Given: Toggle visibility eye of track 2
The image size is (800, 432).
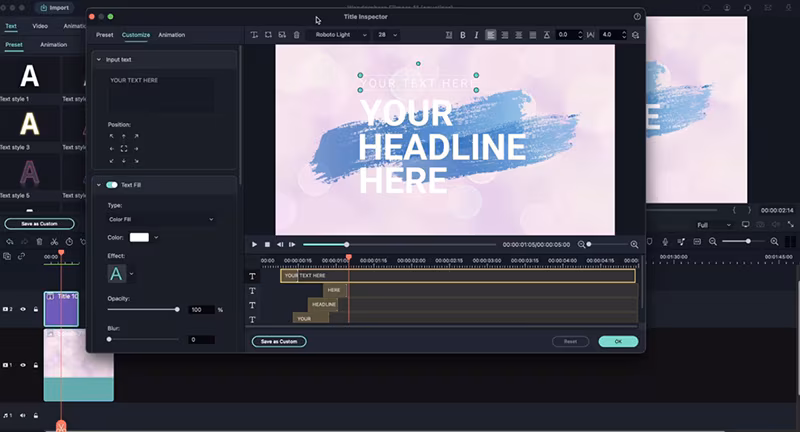Looking at the screenshot, I should (23, 309).
